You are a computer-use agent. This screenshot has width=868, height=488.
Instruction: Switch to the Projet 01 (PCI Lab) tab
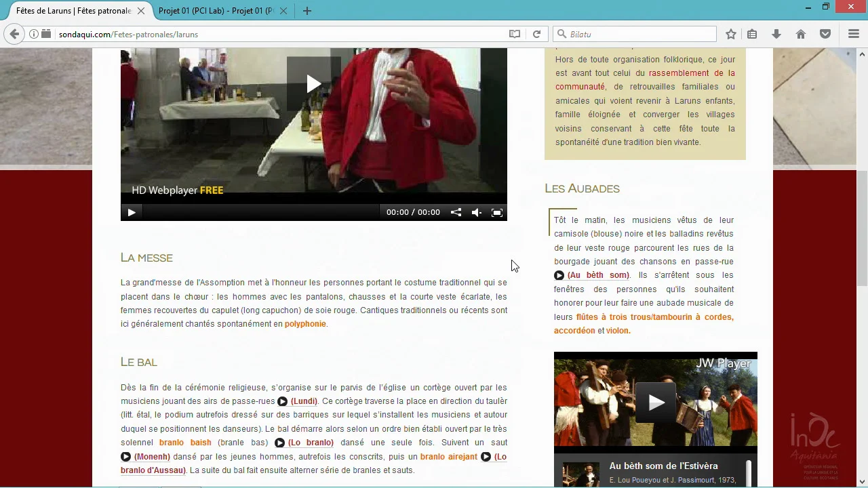coord(215,11)
